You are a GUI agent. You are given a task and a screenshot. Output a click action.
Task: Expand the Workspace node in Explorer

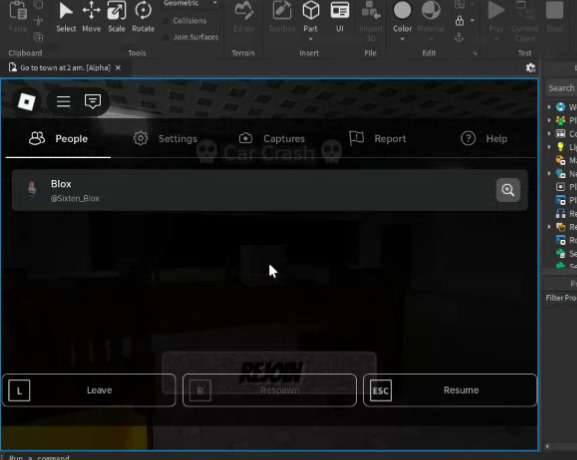(549, 107)
